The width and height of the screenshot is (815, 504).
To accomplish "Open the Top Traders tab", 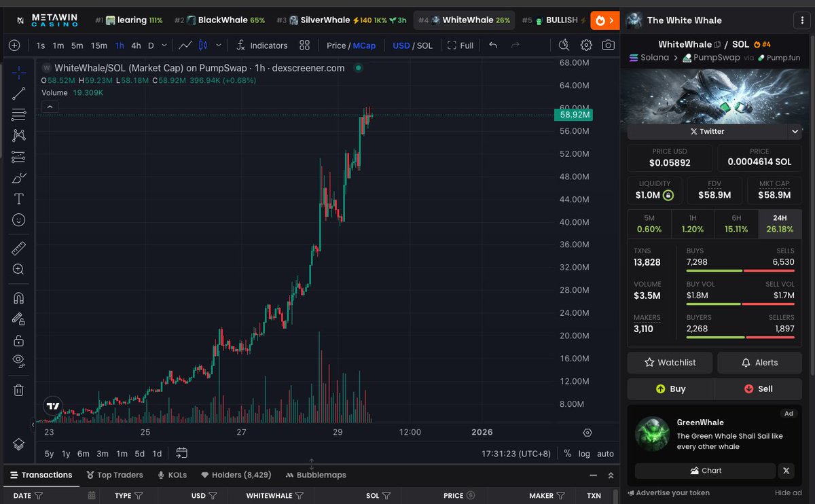I will (x=114, y=475).
